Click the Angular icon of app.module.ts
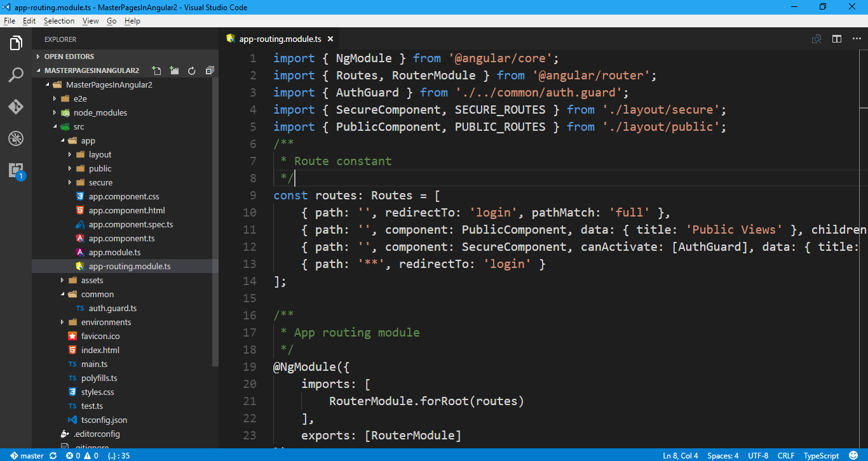 (80, 252)
